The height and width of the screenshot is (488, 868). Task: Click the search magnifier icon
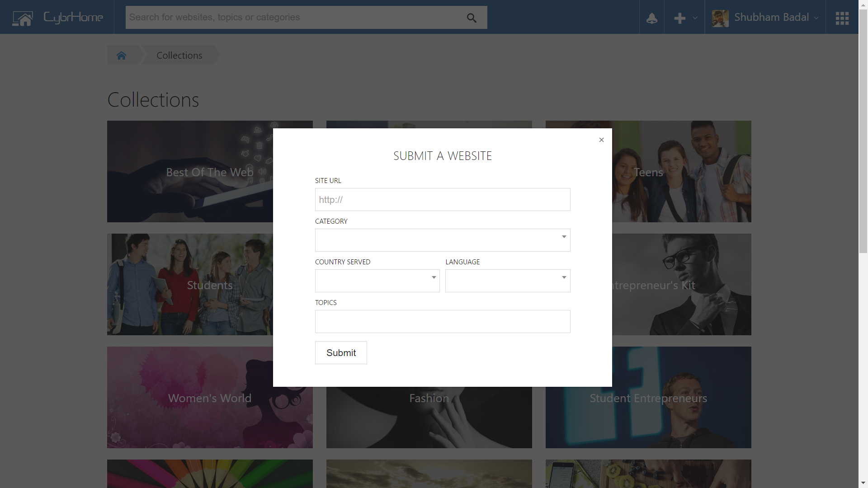pyautogui.click(x=472, y=18)
